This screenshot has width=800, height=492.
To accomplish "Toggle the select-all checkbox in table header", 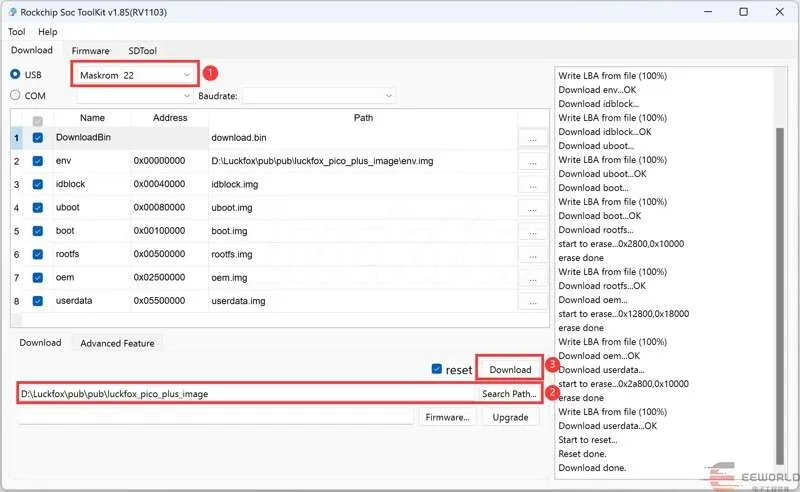I will click(x=38, y=121).
